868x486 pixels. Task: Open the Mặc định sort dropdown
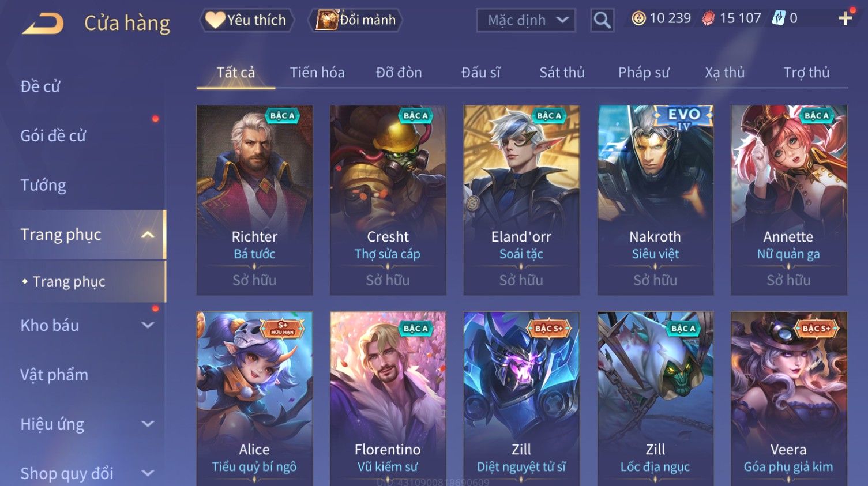526,20
